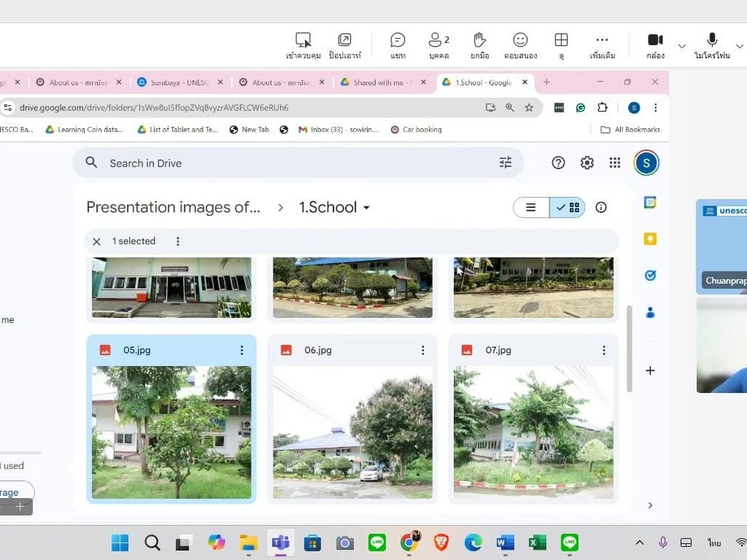Open Teams chat panel
The height and width of the screenshot is (560, 747).
point(398,46)
